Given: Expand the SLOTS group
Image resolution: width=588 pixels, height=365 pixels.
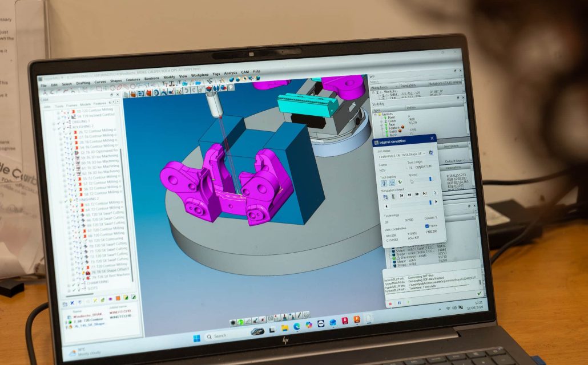Looking at the screenshot, I should (69, 291).
